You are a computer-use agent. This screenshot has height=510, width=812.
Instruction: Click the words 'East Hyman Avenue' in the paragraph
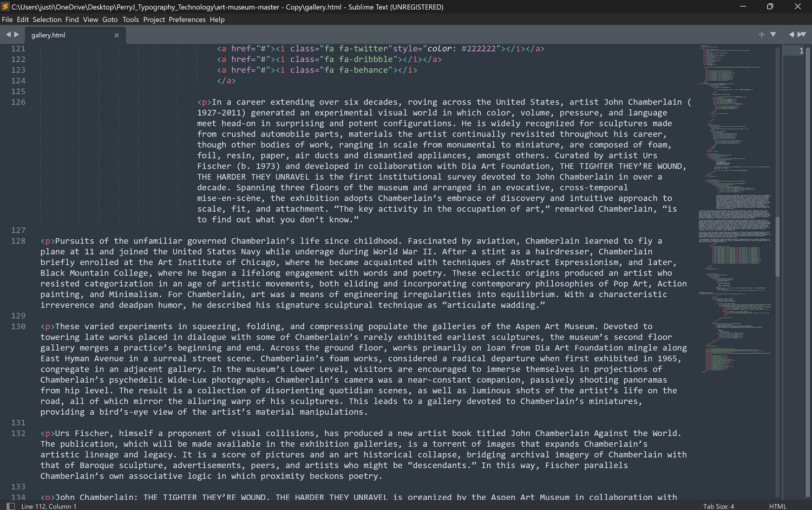coord(82,358)
